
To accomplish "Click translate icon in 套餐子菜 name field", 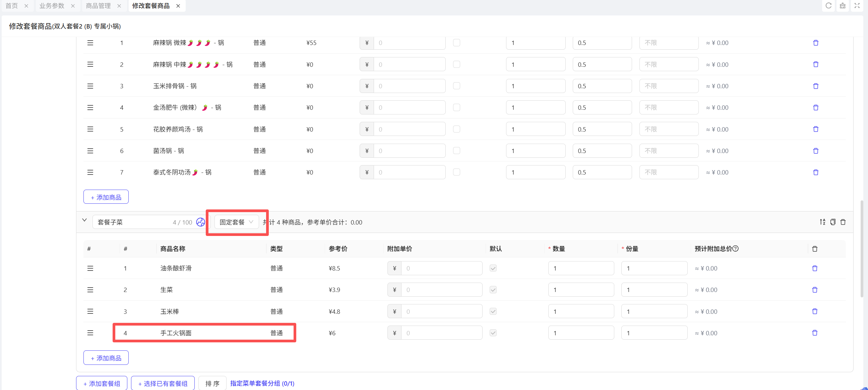I will [x=200, y=222].
